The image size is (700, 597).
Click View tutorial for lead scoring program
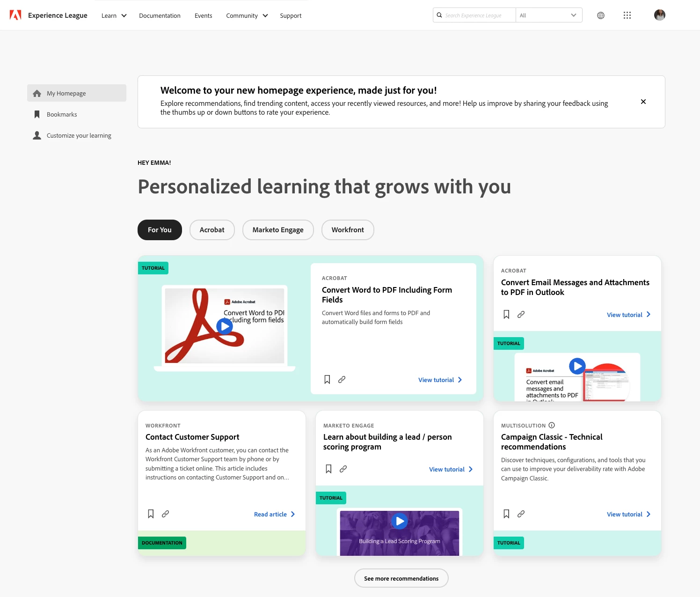tap(451, 469)
